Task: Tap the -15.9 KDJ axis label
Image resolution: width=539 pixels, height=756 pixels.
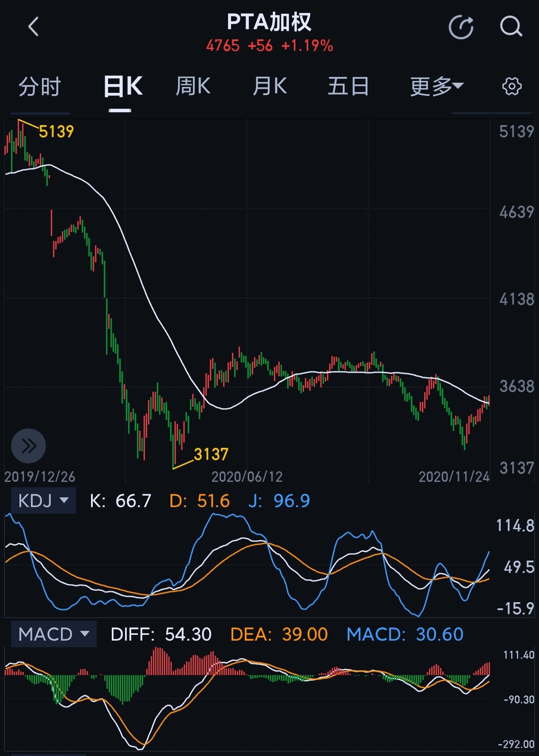Action: tap(515, 609)
